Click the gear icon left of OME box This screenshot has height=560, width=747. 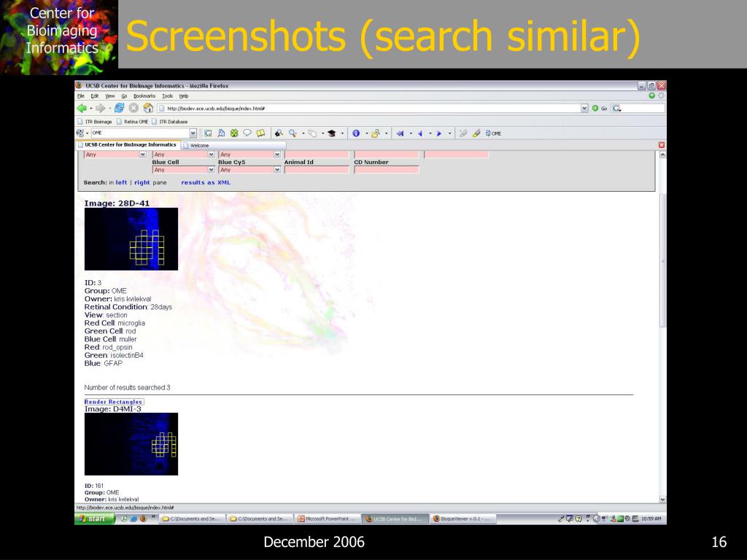click(x=80, y=133)
